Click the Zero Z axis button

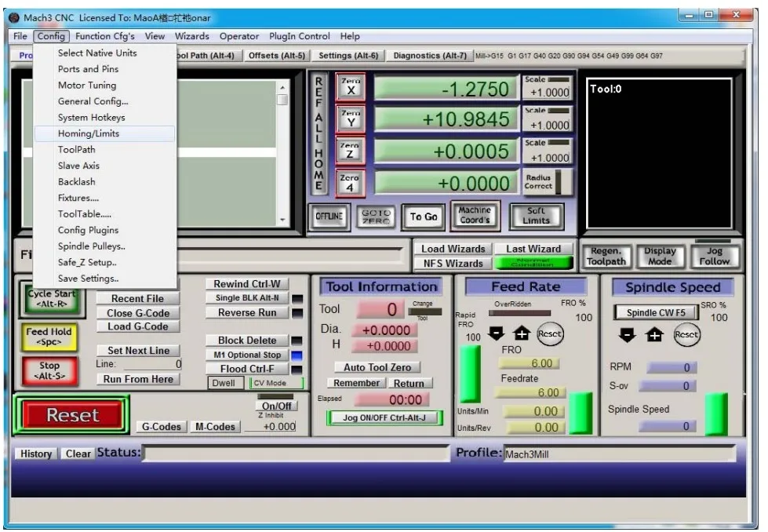(x=350, y=151)
